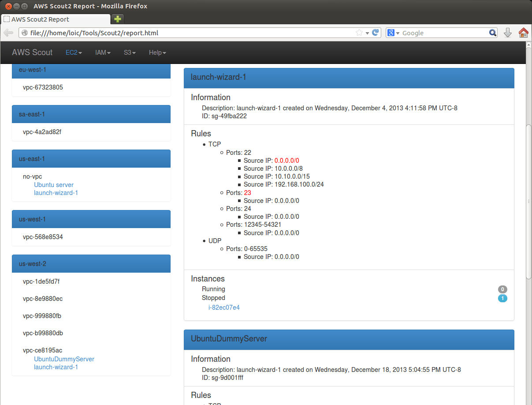This screenshot has width=532, height=405.
Task: Select vpc-b99880db in the sidebar
Action: click(x=43, y=333)
